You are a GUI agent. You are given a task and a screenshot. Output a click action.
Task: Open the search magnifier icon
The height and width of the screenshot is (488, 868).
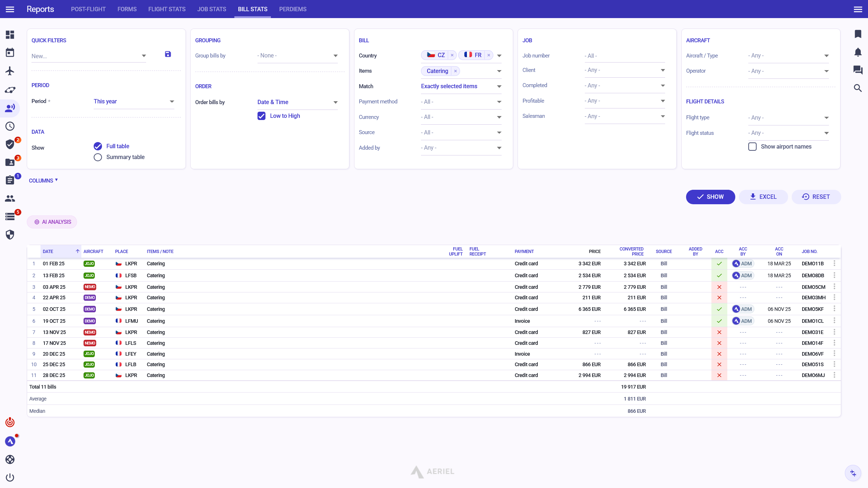click(x=858, y=88)
